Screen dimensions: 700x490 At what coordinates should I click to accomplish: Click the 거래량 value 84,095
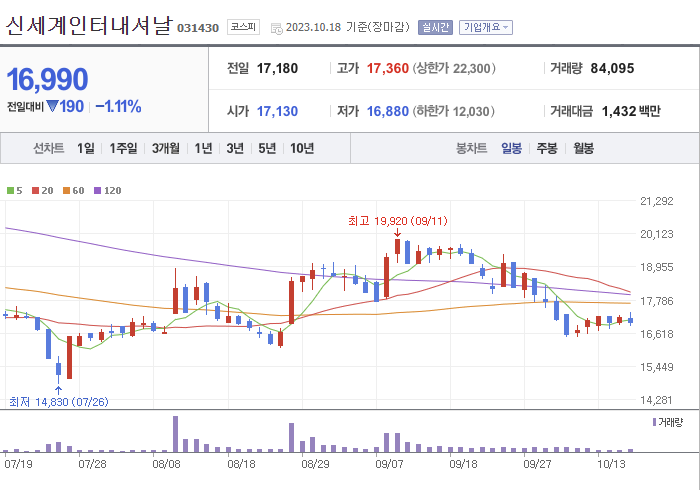(x=612, y=68)
